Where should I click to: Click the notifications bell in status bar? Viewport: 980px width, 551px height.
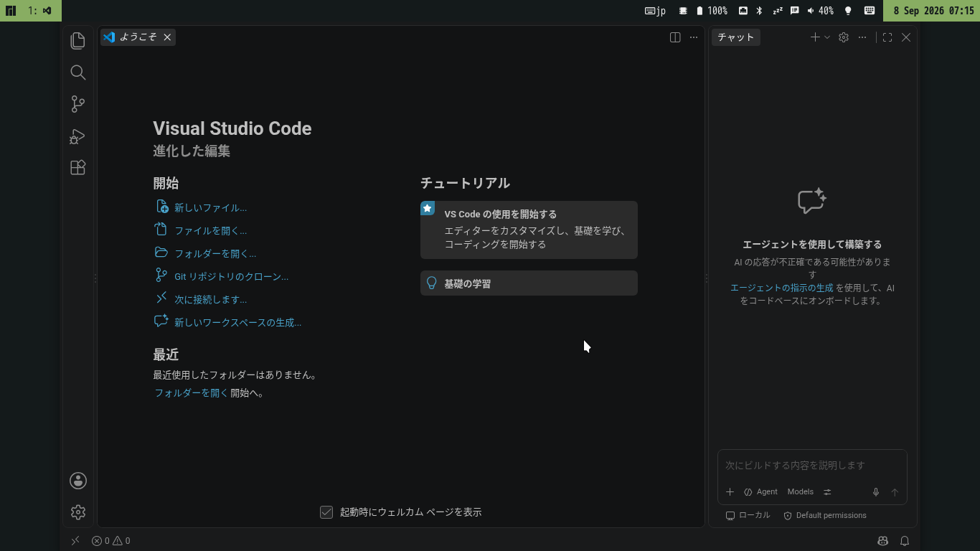click(x=905, y=541)
